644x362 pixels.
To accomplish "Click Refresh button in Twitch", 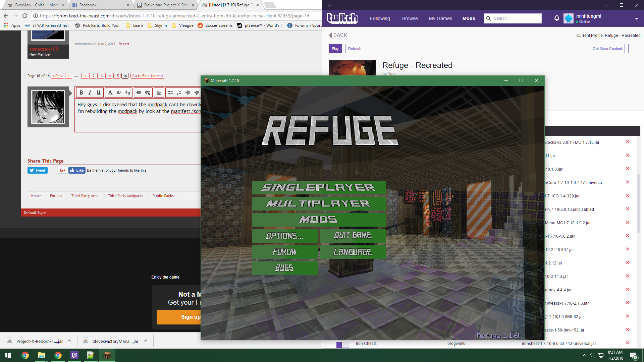I will click(x=355, y=49).
